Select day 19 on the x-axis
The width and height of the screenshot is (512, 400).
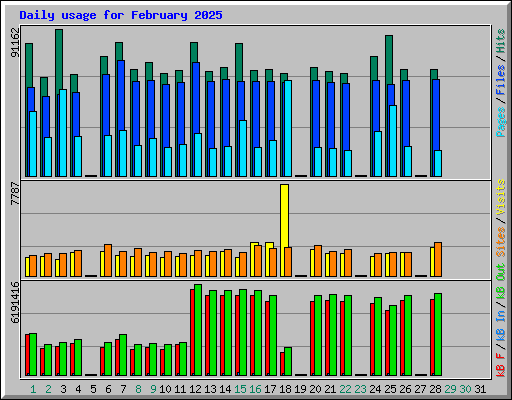[x=300, y=389]
